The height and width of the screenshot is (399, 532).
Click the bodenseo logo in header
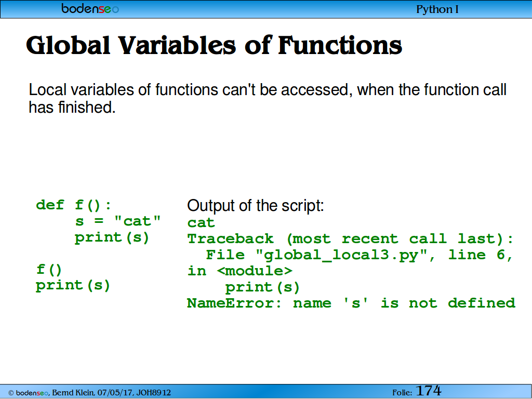[x=90, y=8]
